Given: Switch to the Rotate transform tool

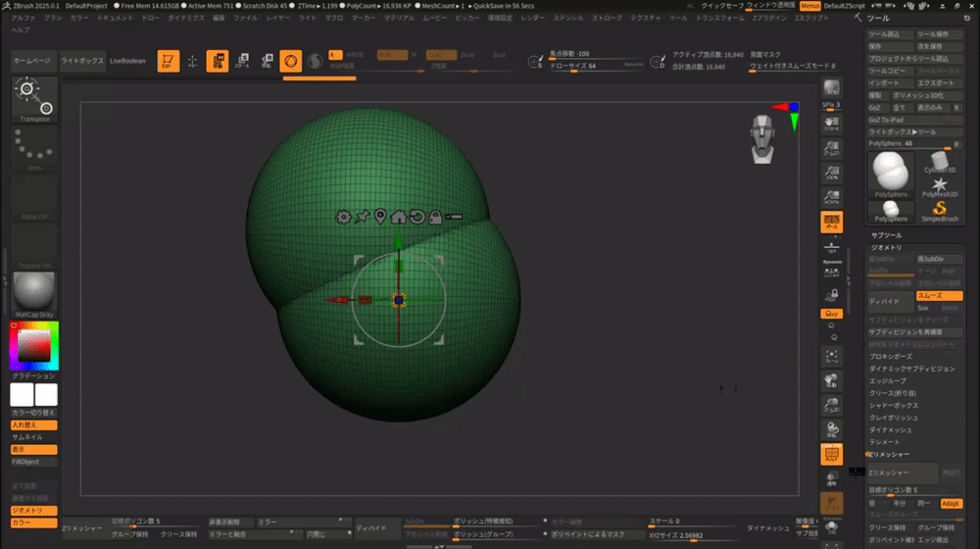Looking at the screenshot, I should coord(267,61).
